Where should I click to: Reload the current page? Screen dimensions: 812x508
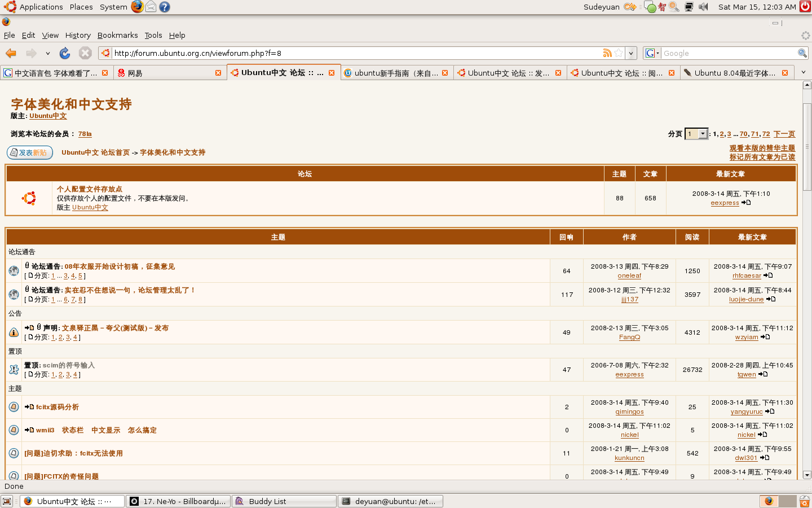click(x=65, y=53)
